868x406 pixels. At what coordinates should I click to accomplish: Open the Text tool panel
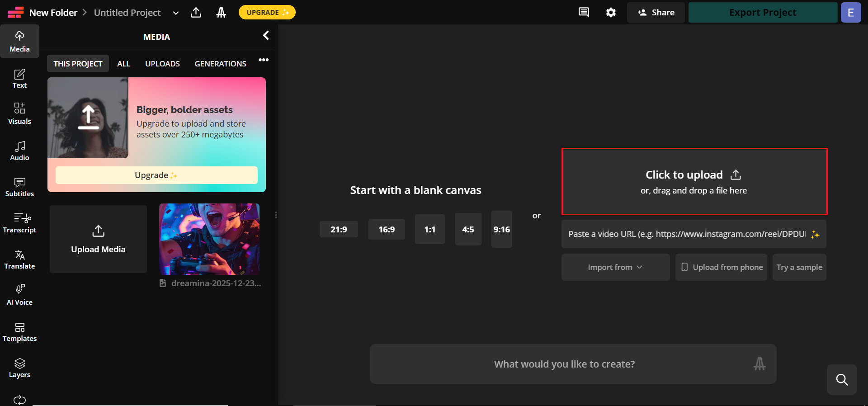[x=19, y=79]
